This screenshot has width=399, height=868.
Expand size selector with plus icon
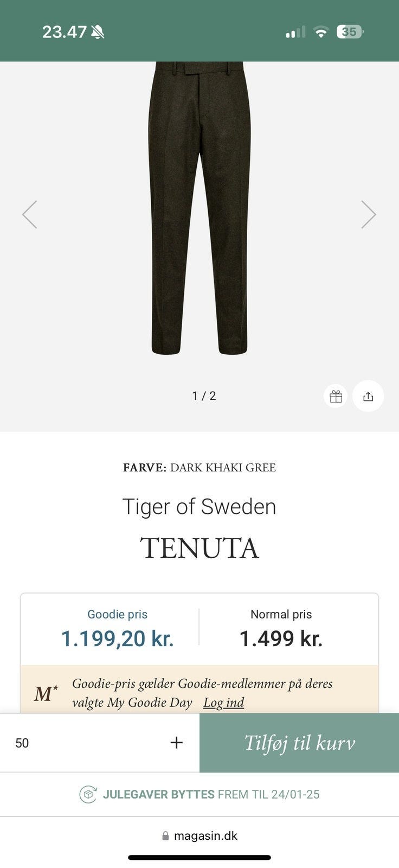click(x=176, y=743)
